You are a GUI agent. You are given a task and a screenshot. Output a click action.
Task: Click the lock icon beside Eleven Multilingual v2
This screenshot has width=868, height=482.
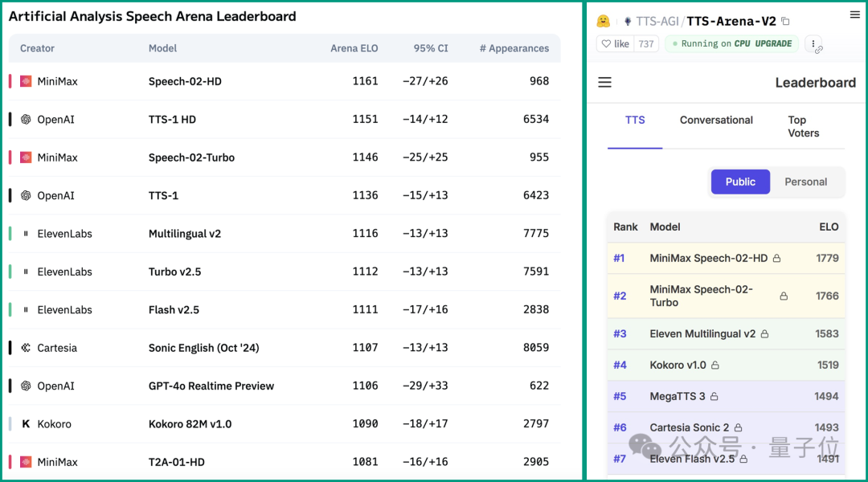pyautogui.click(x=764, y=334)
